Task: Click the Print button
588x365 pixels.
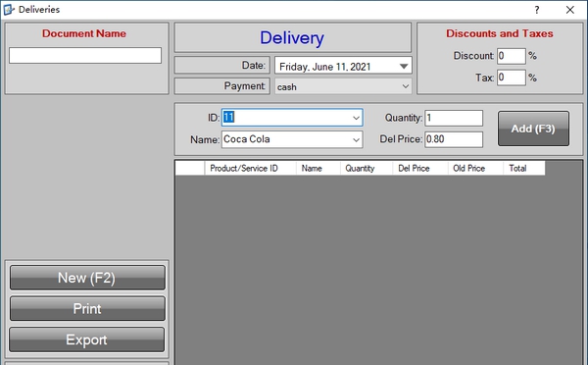Action: [87, 309]
